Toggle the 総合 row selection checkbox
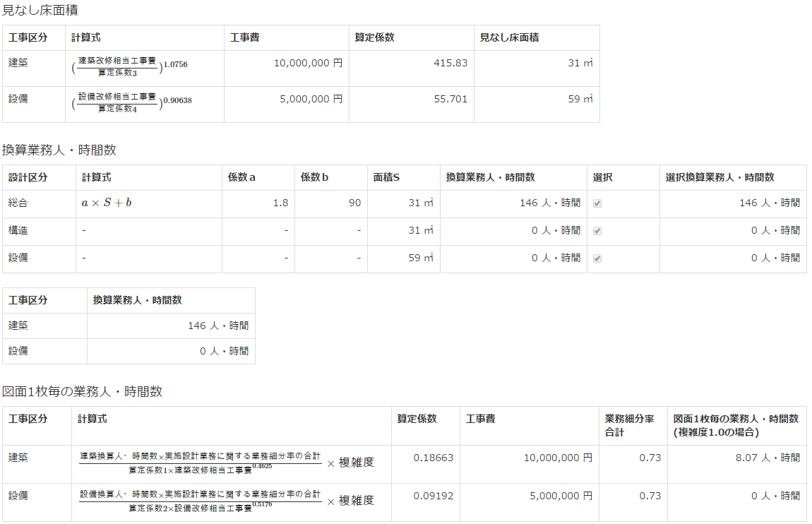 [x=597, y=203]
